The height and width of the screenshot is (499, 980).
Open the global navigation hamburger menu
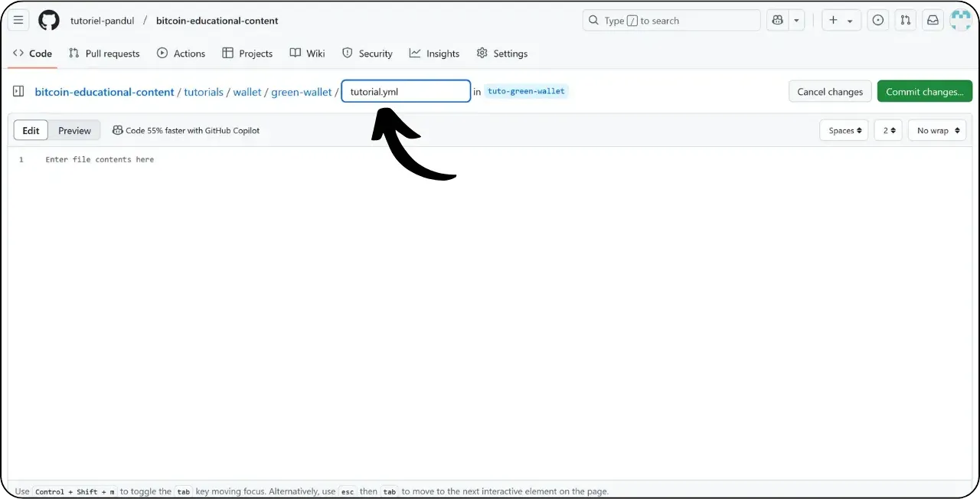[x=18, y=20]
